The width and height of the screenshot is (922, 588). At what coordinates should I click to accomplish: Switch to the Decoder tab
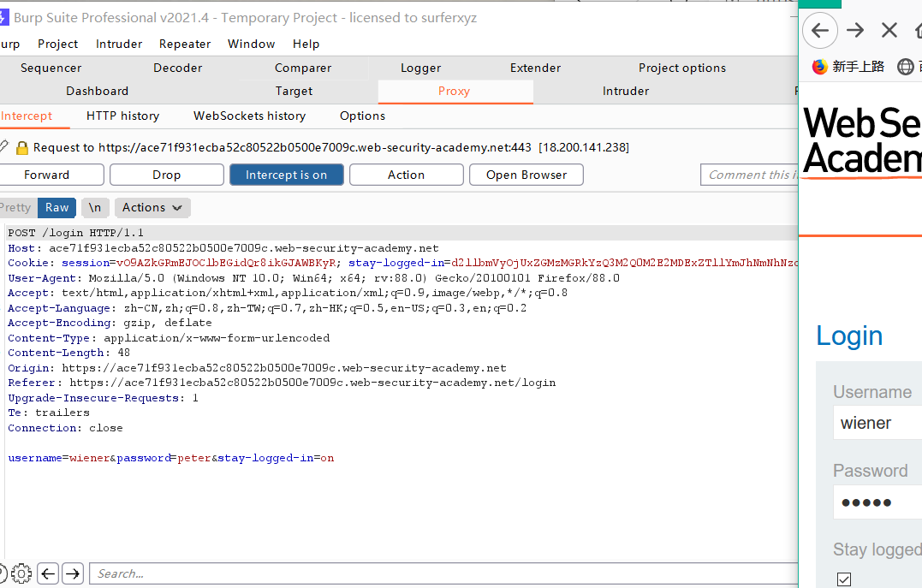click(177, 68)
